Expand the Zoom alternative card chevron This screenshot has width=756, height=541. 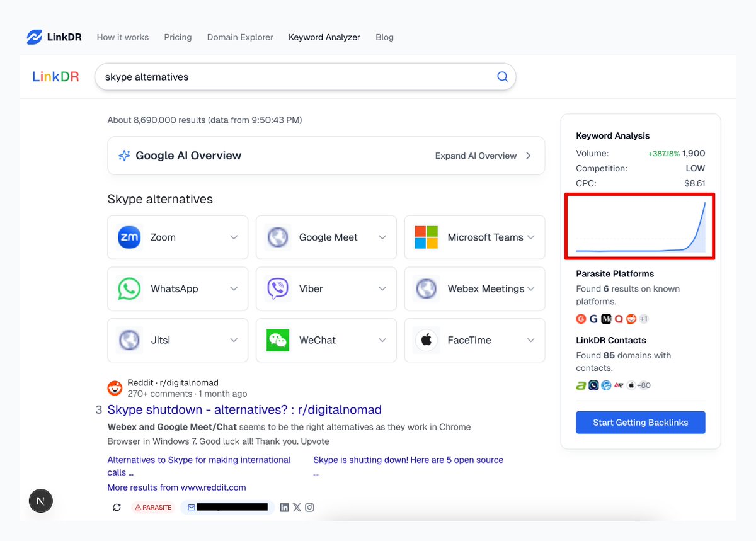tap(234, 237)
